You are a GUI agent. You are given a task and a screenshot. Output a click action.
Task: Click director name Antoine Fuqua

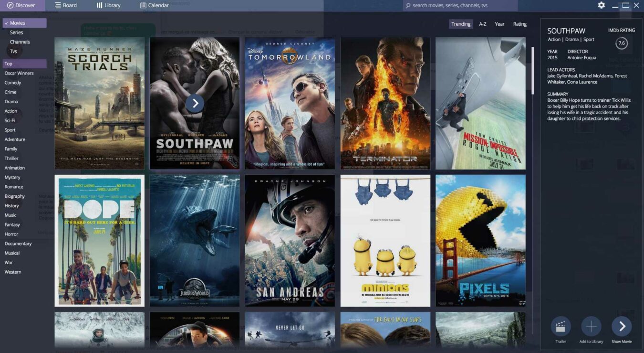[x=582, y=58]
